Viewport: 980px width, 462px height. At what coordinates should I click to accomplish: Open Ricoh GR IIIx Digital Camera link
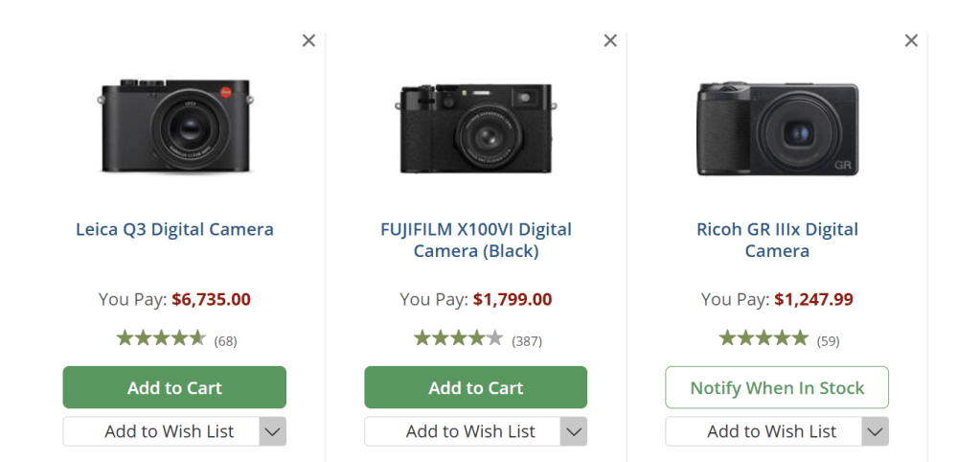click(x=777, y=241)
